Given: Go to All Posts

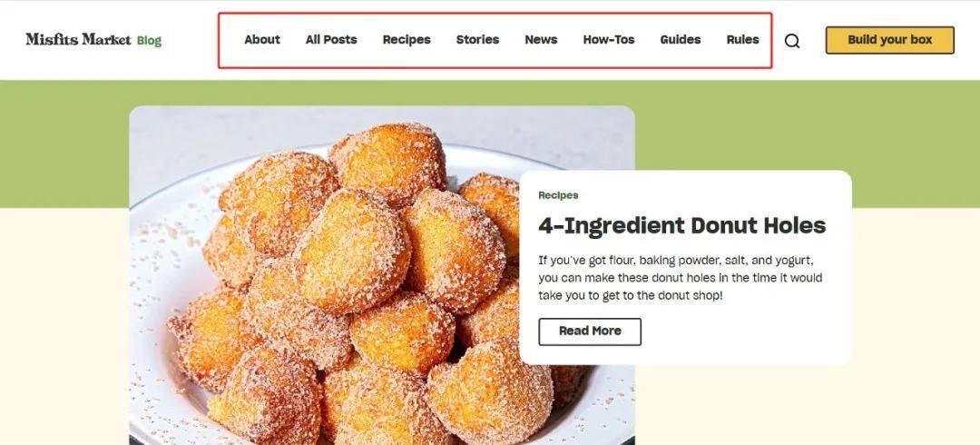Looking at the screenshot, I should click(331, 39).
